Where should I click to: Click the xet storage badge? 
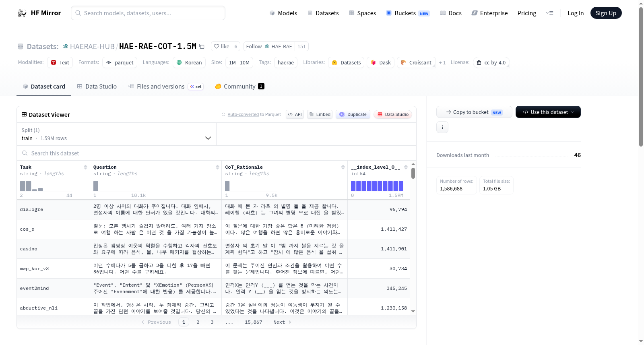[x=196, y=87]
